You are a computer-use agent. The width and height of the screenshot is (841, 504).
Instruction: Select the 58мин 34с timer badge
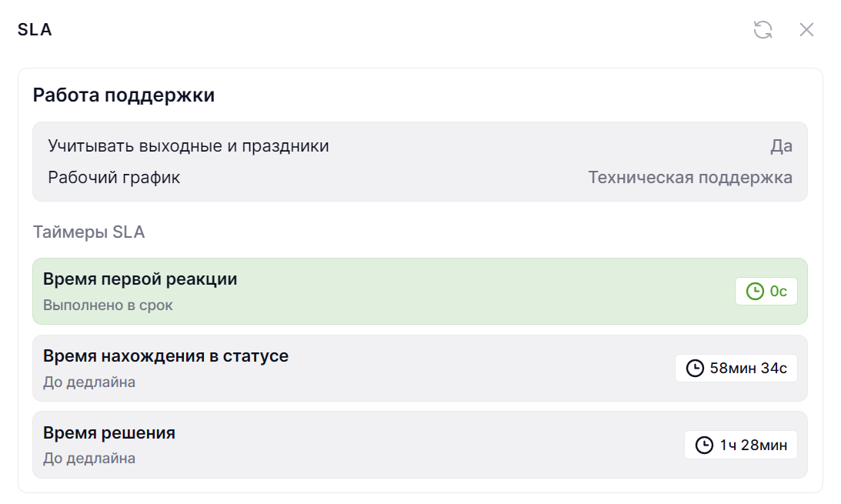pos(736,369)
